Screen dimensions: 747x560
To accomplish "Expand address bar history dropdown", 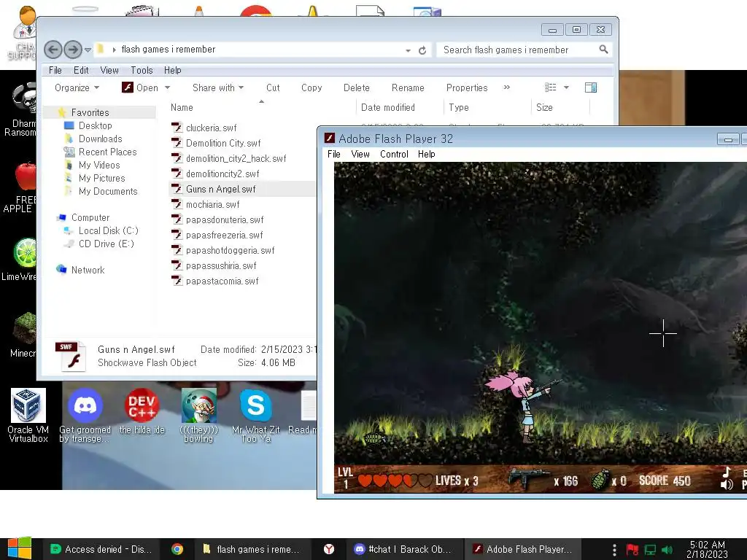I will pos(409,50).
